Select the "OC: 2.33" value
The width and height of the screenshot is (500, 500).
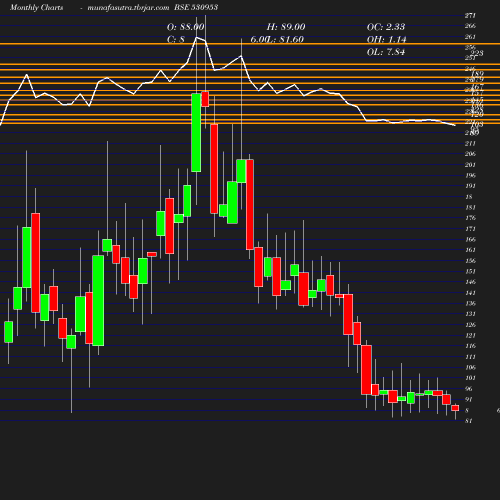coord(386,27)
